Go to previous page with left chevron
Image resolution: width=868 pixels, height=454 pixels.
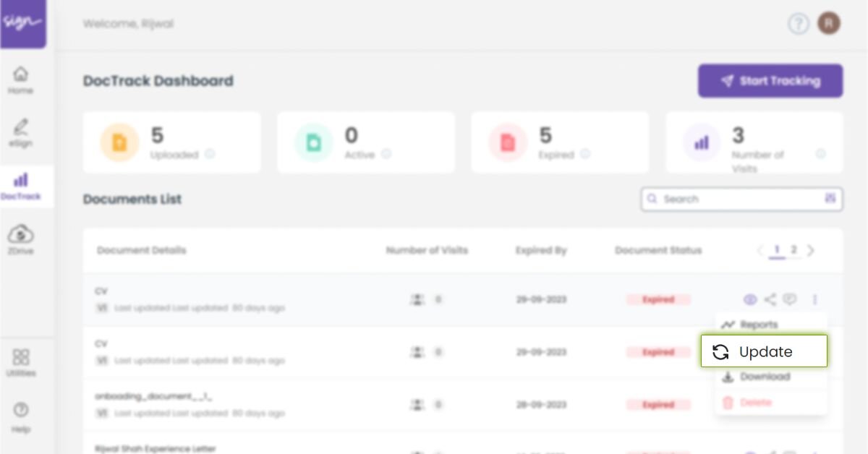click(759, 250)
